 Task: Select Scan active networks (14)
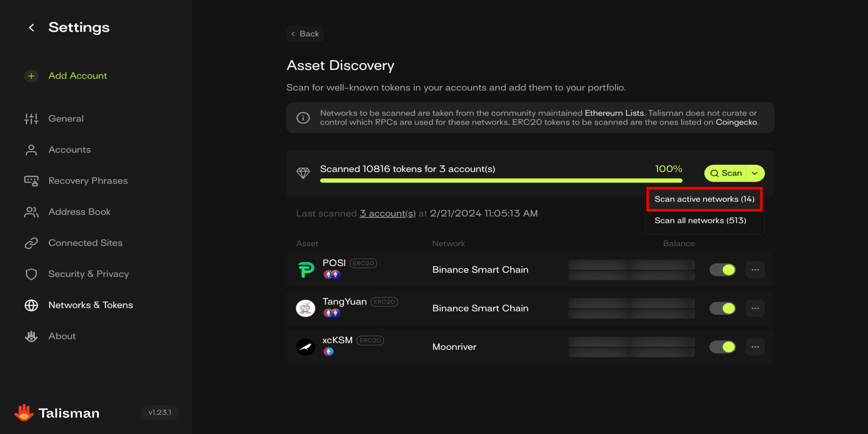click(x=704, y=199)
